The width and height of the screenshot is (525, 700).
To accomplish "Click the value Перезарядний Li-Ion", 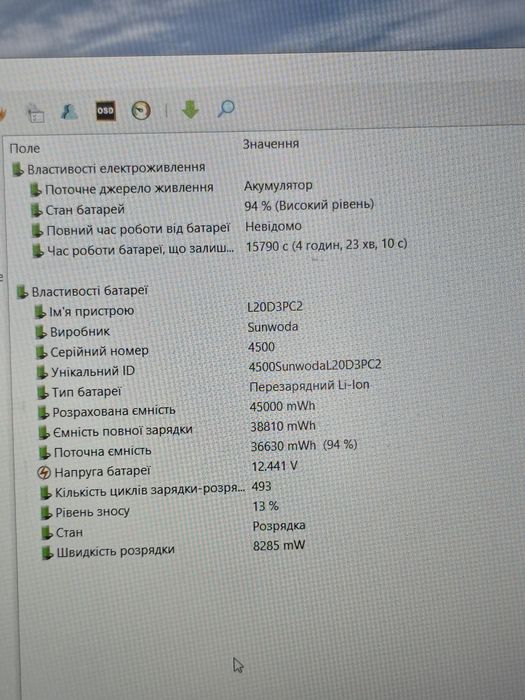I will click(309, 386).
